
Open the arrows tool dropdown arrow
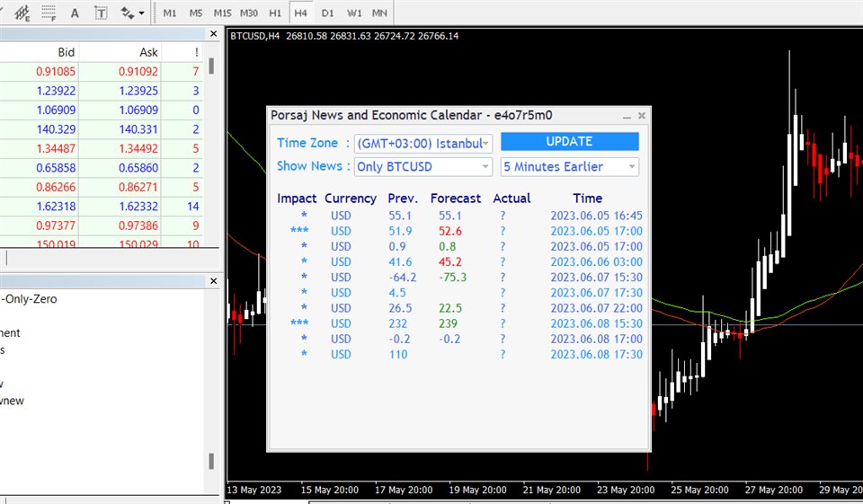pos(141,13)
